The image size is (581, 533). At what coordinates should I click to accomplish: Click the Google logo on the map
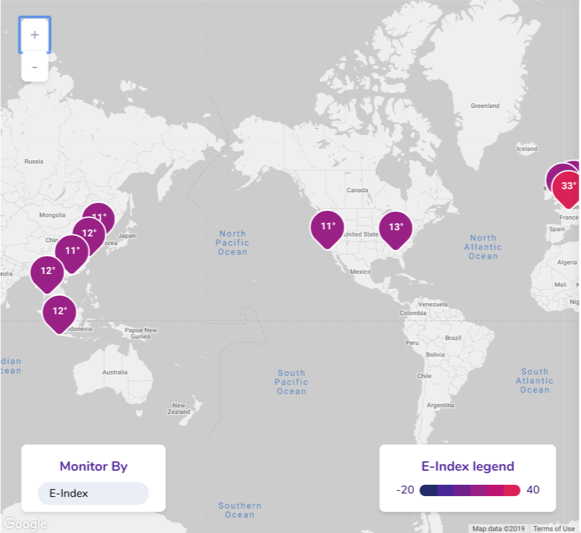tap(25, 524)
